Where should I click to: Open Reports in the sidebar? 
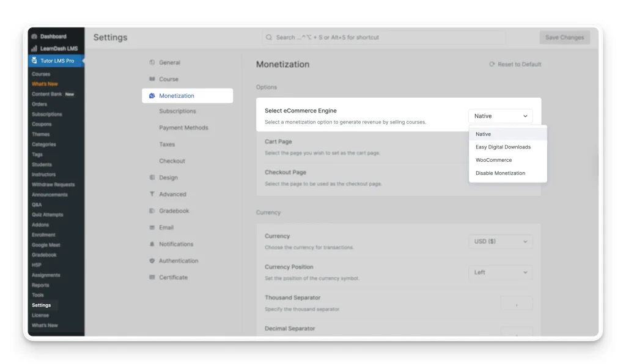pos(41,285)
